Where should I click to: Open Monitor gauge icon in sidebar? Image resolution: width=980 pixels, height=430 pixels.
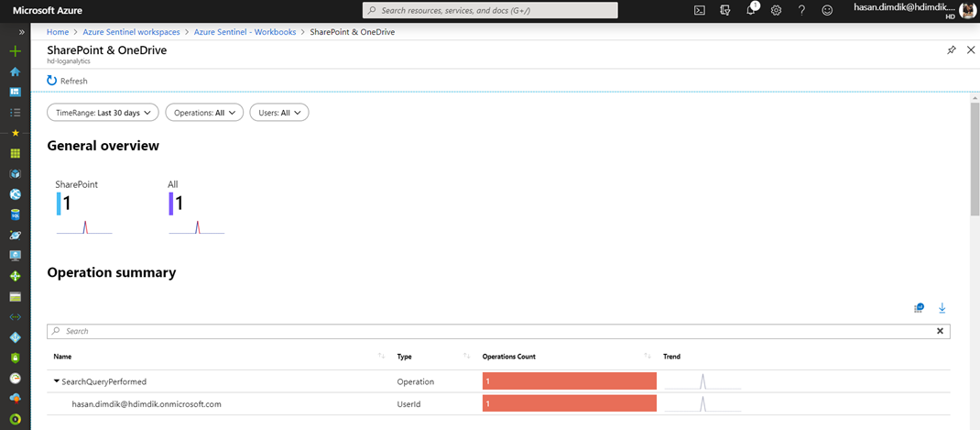tap(16, 378)
